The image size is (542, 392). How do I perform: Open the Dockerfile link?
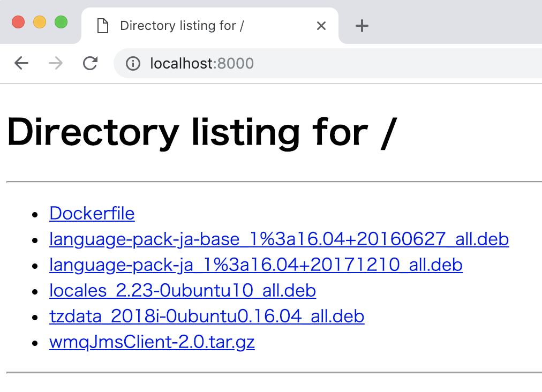point(92,213)
